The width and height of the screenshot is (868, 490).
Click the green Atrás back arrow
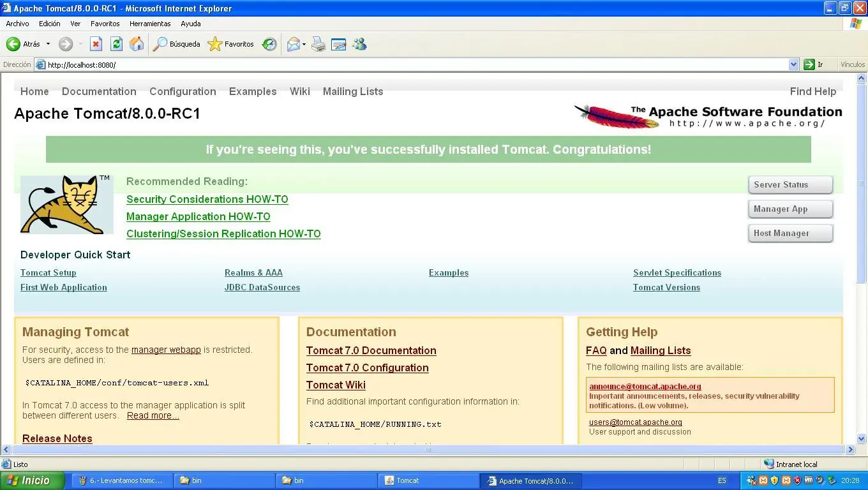point(13,44)
